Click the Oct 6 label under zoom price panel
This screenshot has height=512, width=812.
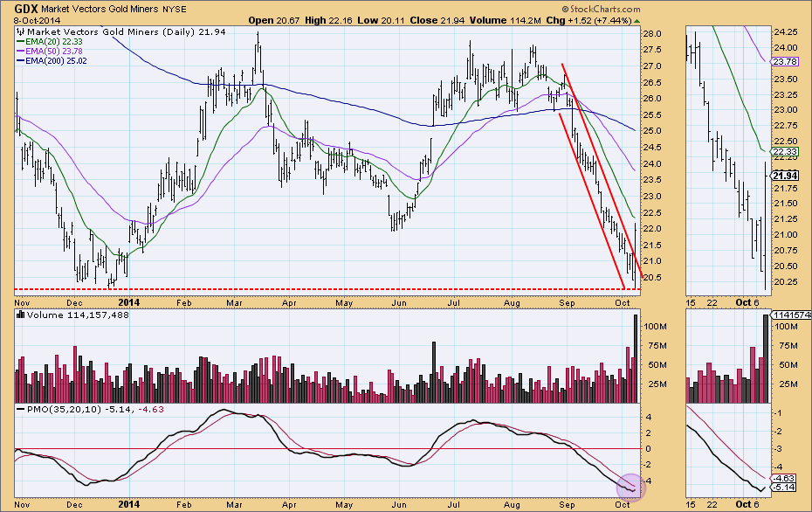(x=747, y=302)
